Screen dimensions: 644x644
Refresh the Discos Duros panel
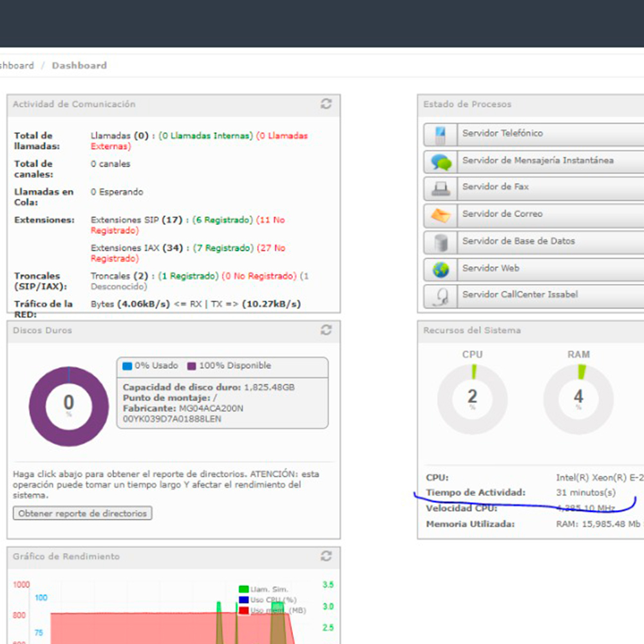coord(327,330)
